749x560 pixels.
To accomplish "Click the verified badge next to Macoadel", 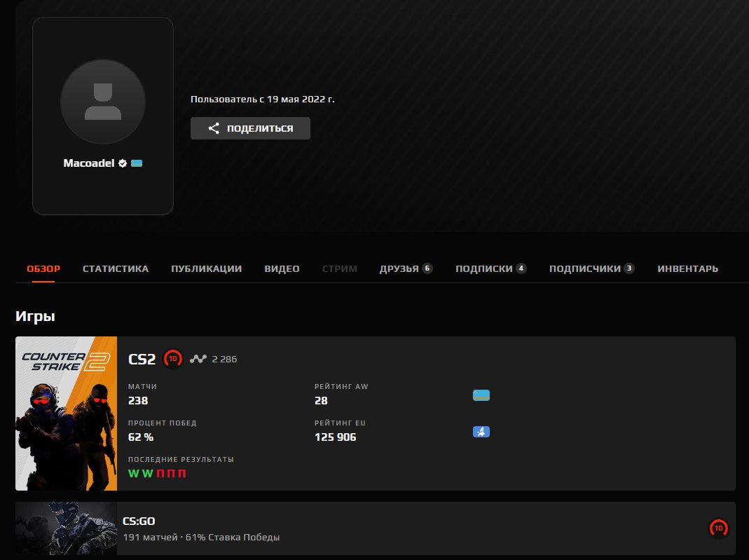I will pyautogui.click(x=123, y=163).
